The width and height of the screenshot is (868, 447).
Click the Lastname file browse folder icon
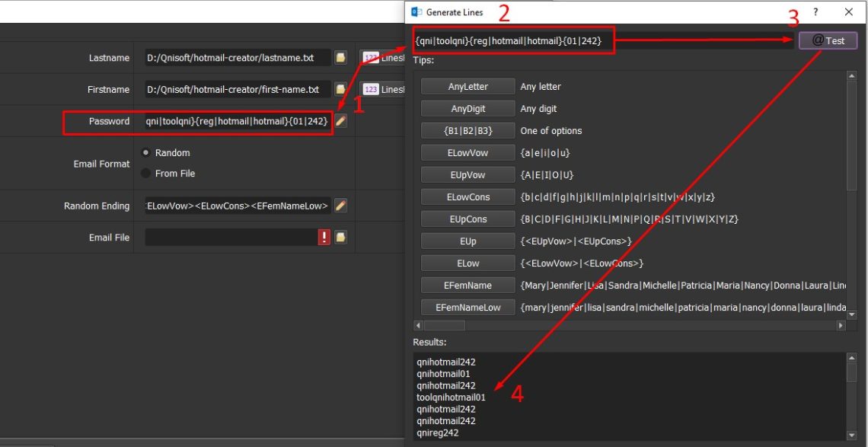click(341, 58)
